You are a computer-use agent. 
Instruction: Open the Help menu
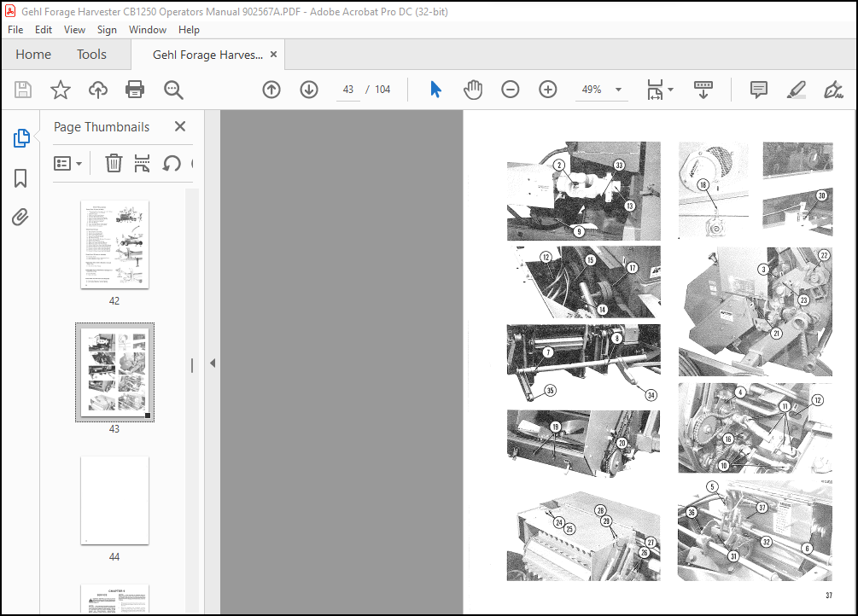click(189, 30)
